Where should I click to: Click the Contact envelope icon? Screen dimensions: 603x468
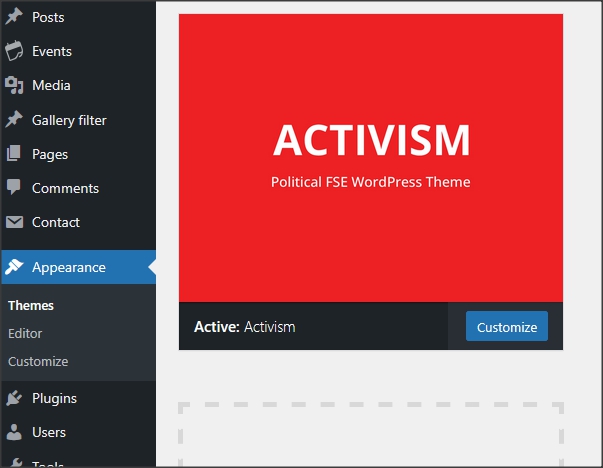pos(14,222)
